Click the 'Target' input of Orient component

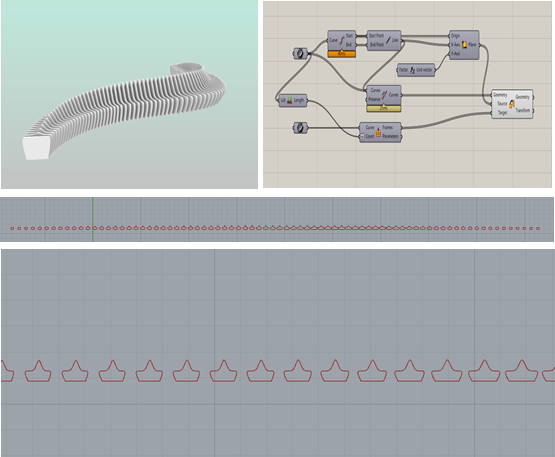tap(503, 113)
